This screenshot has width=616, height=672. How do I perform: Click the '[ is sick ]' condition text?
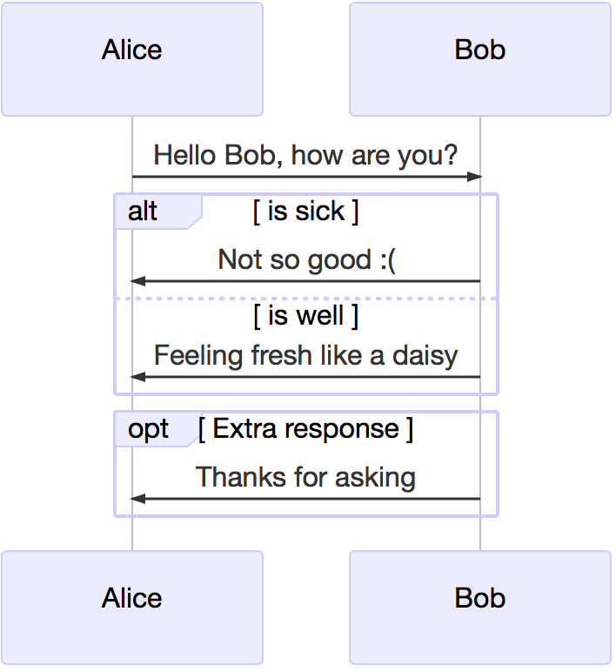coord(306,212)
